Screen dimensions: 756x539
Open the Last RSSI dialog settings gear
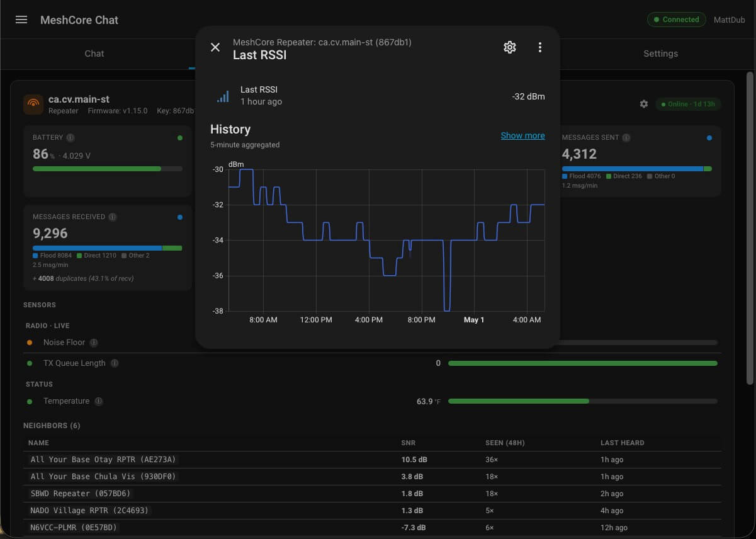coord(510,47)
